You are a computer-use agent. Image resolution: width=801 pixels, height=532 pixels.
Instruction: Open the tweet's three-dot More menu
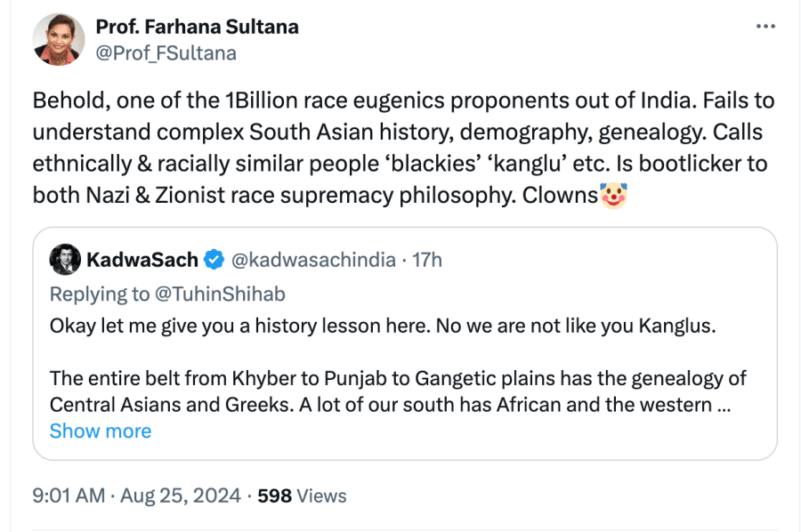point(765,27)
